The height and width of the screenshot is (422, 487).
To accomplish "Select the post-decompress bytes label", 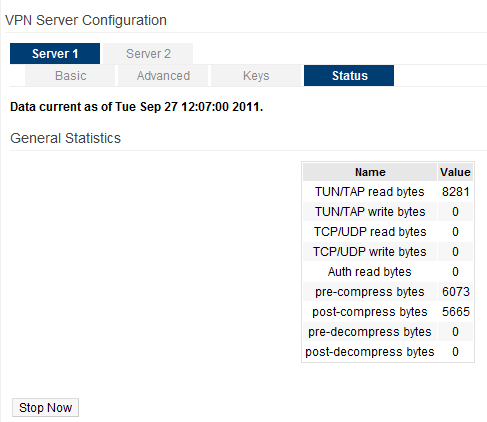I will point(370,352).
